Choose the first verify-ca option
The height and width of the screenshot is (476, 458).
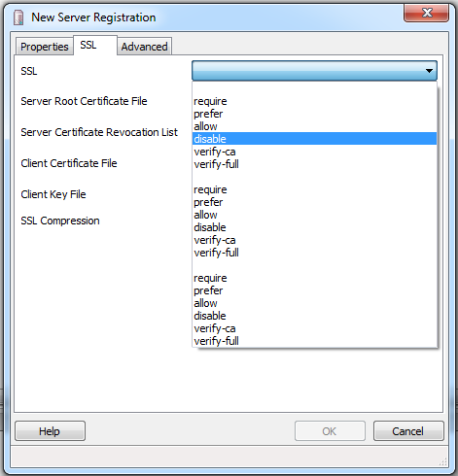coord(314,152)
